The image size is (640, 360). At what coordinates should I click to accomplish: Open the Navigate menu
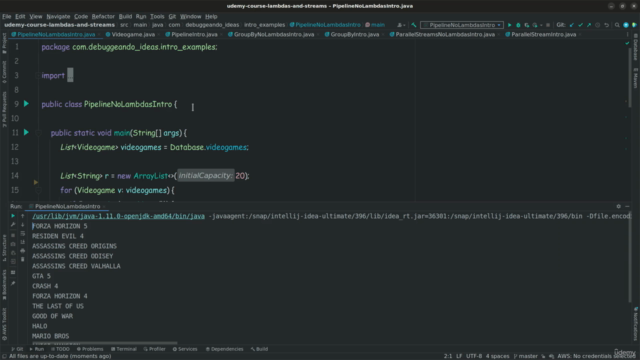(x=58, y=16)
